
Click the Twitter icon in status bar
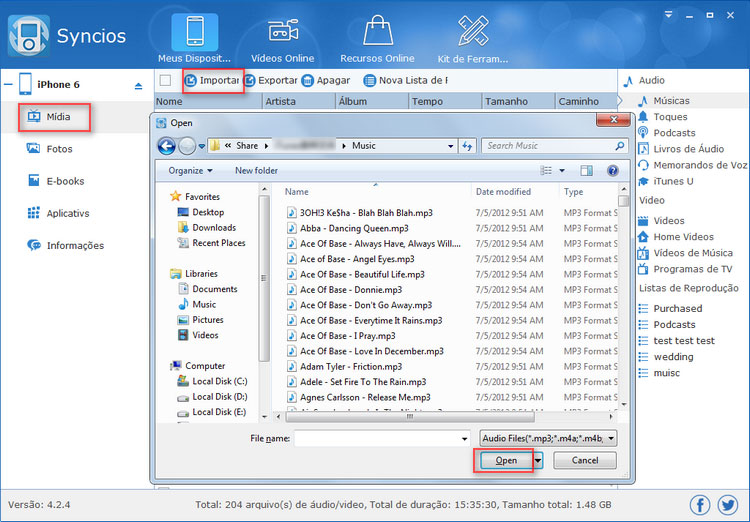tap(727, 505)
